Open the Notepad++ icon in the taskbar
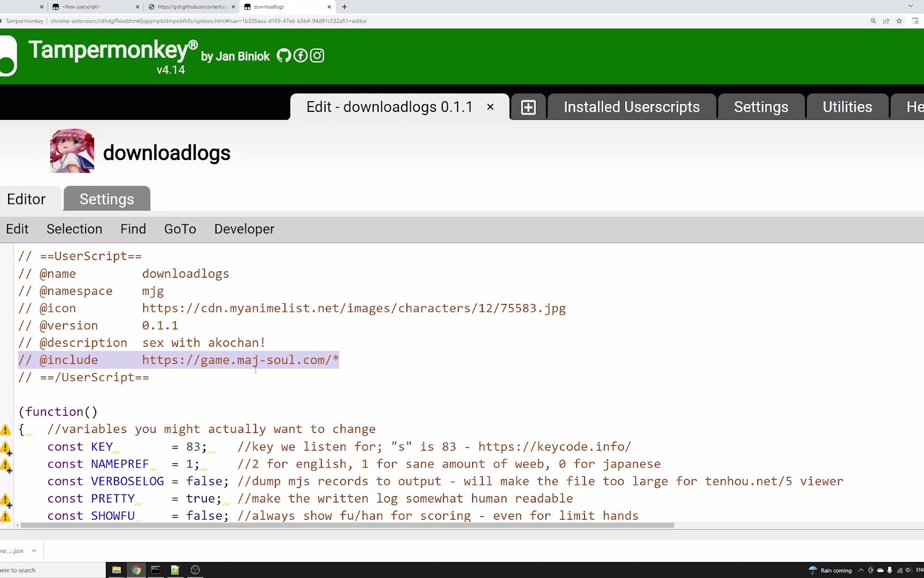924x578 pixels. click(175, 570)
